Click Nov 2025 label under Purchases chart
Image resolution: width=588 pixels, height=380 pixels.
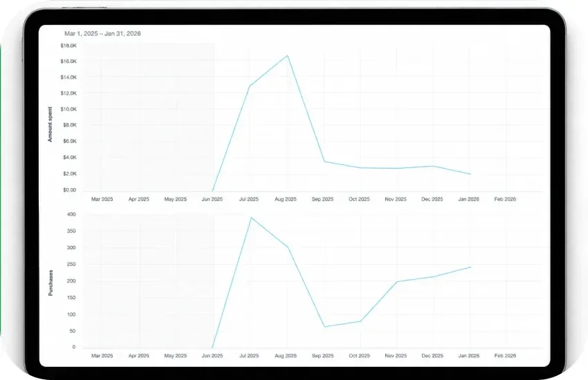[x=396, y=356]
